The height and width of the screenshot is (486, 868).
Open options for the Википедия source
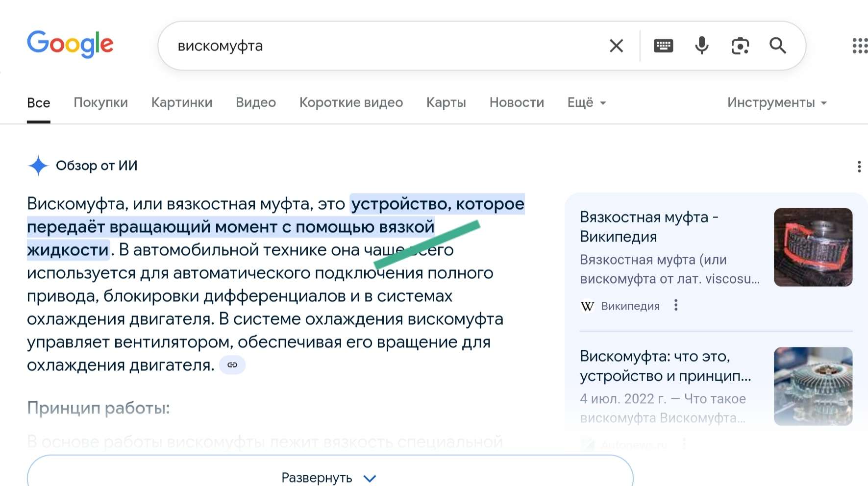click(x=676, y=305)
